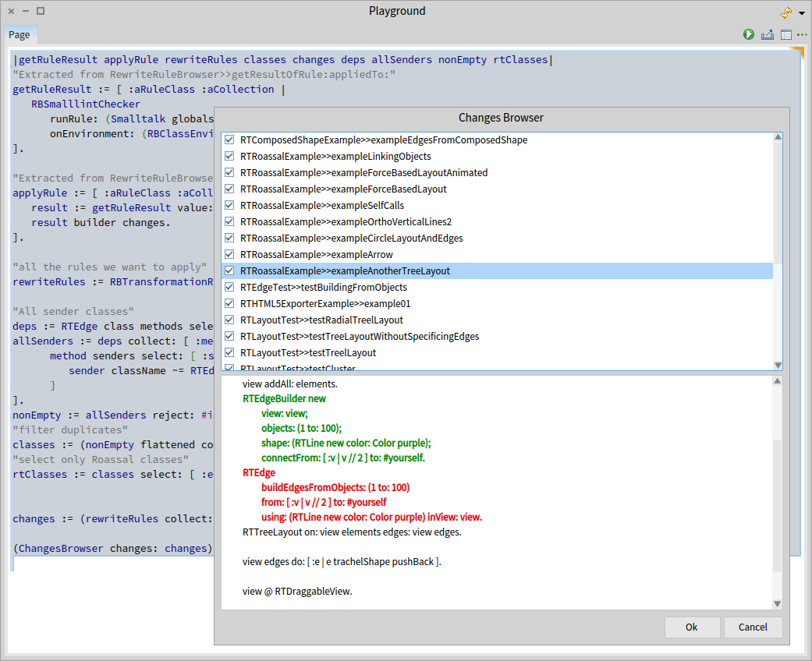Click the yellow arrows icon in the title bar

[x=786, y=12]
